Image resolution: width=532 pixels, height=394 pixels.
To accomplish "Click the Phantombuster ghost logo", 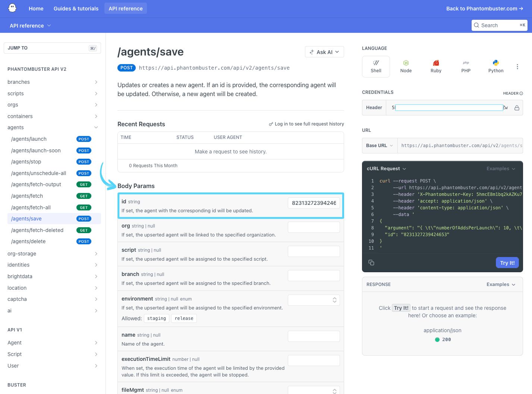I will (12, 8).
